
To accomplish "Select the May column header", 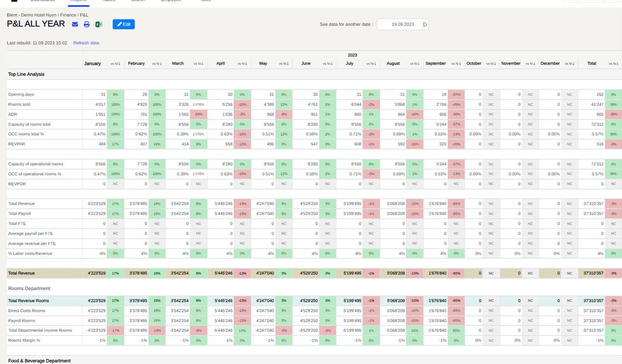I will click(263, 63).
